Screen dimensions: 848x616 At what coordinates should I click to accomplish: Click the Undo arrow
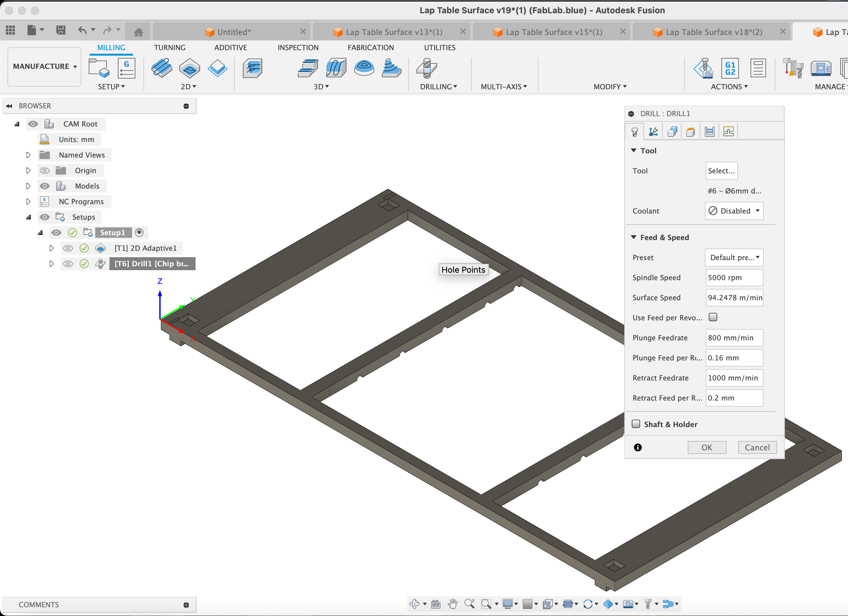click(x=82, y=30)
